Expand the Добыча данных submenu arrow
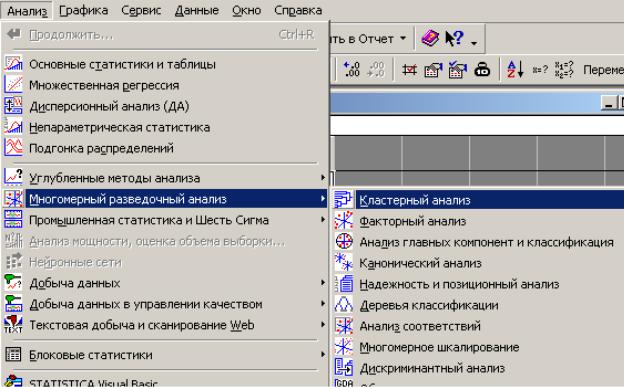The image size is (624, 387). [323, 283]
